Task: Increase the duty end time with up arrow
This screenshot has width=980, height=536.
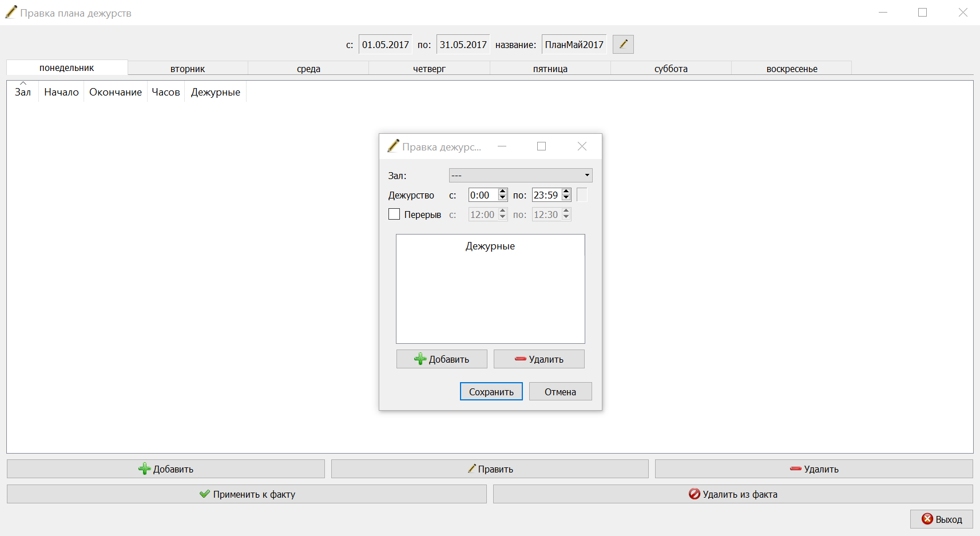Action: [x=566, y=192]
